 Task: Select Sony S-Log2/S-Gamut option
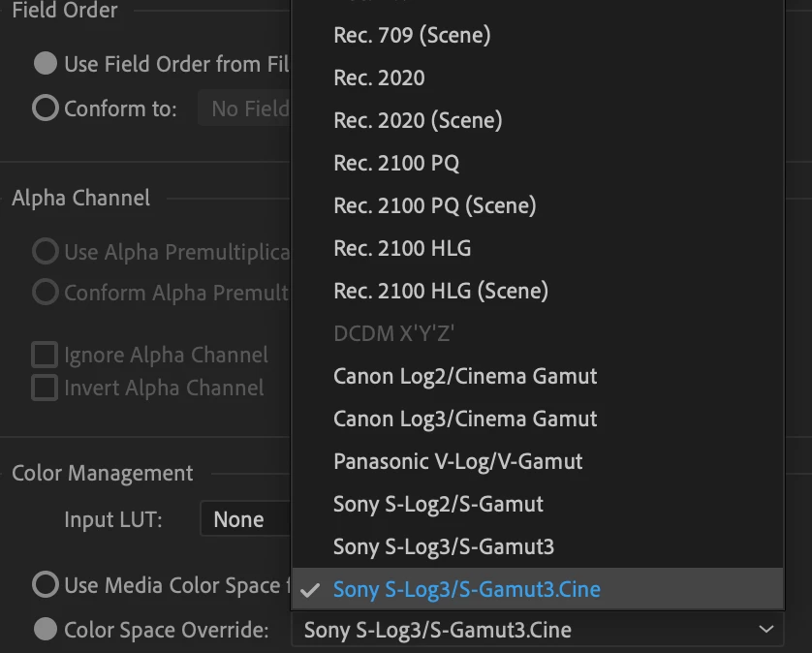538,504
